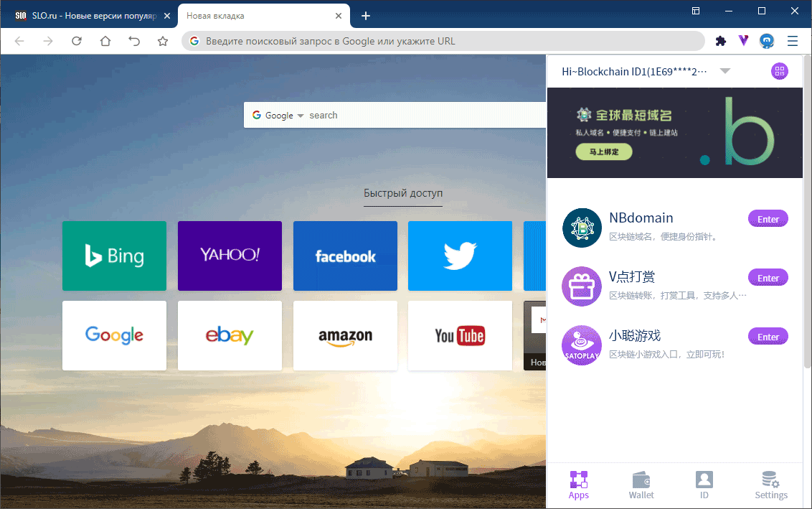Viewport: 812px width, 509px height.
Task: Click the Satoplay game icon
Action: point(582,345)
